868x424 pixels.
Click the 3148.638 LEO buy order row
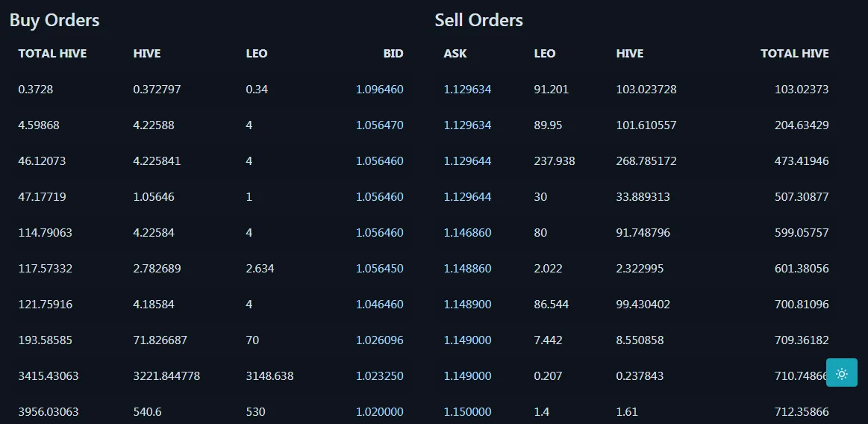(x=211, y=375)
